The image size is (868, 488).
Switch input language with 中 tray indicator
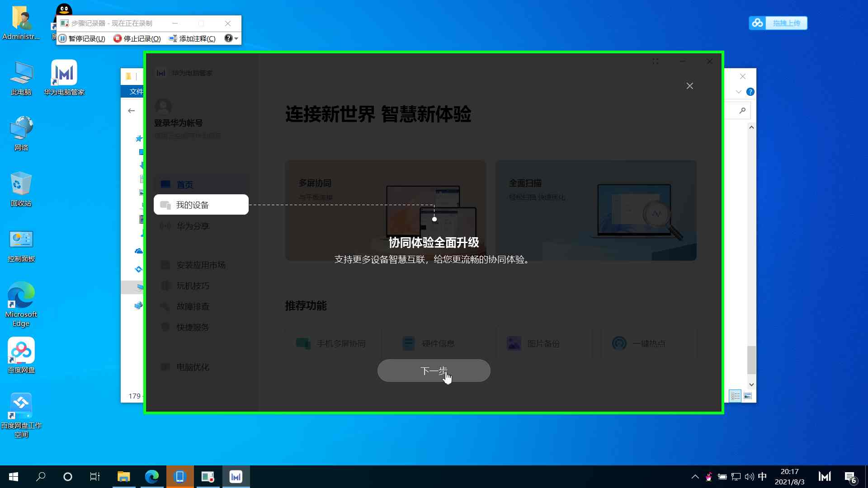click(x=762, y=476)
